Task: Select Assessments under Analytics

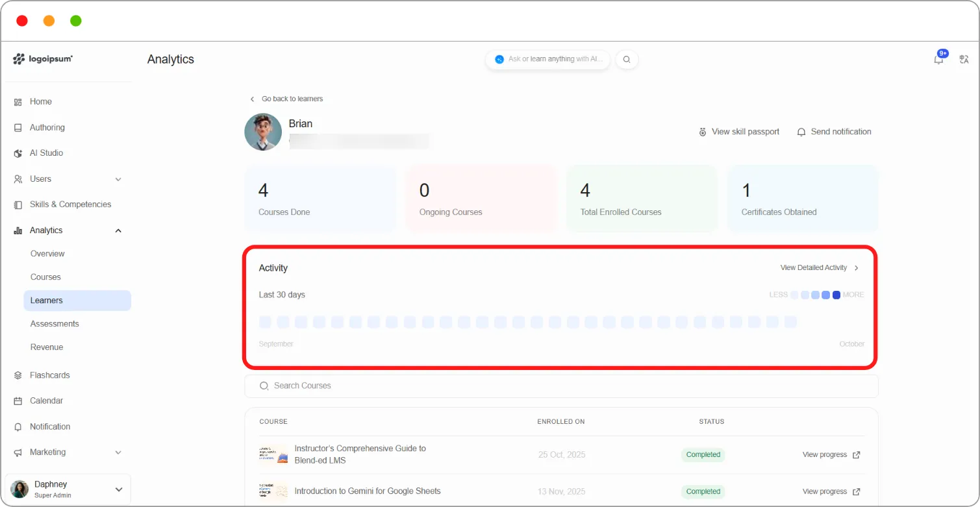Action: [x=55, y=324]
